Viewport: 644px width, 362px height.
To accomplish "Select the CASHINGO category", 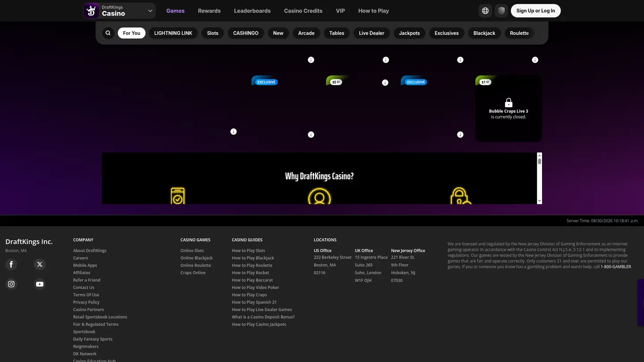I will point(246,33).
